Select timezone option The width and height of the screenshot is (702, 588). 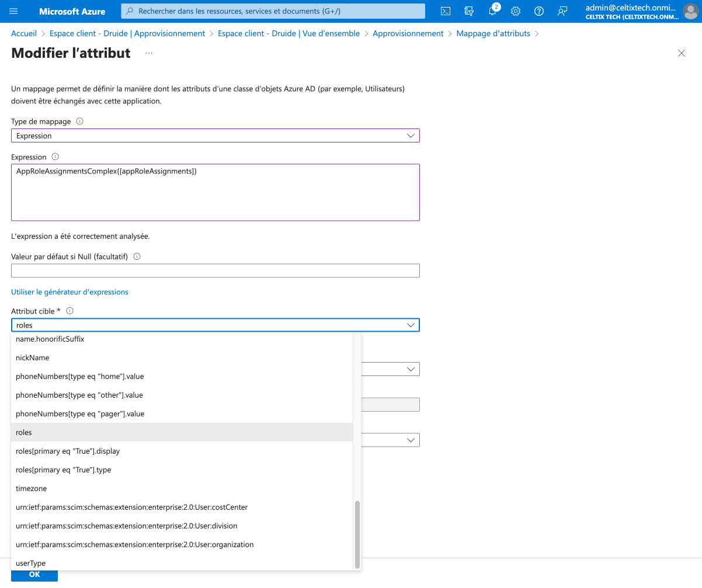[x=182, y=489]
